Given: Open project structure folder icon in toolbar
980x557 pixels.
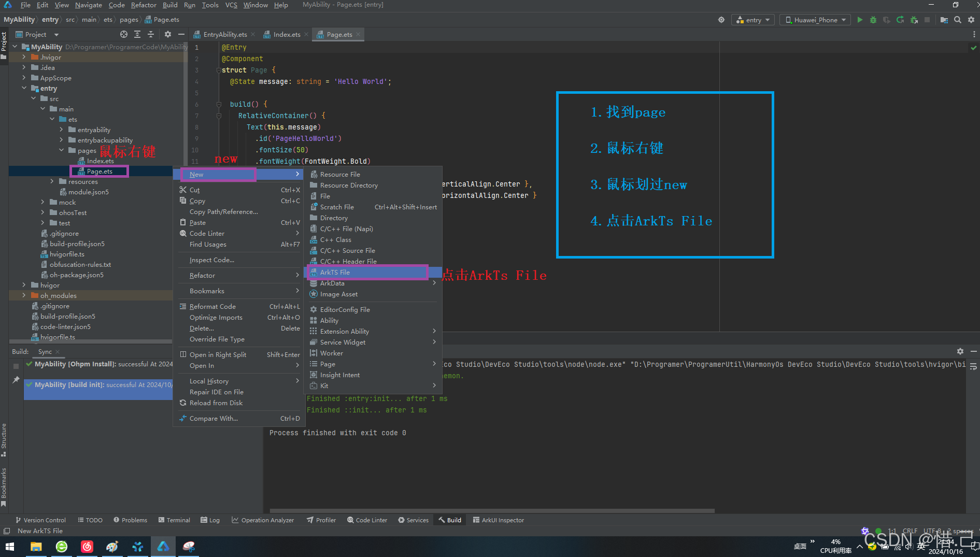Looking at the screenshot, I should (x=944, y=20).
